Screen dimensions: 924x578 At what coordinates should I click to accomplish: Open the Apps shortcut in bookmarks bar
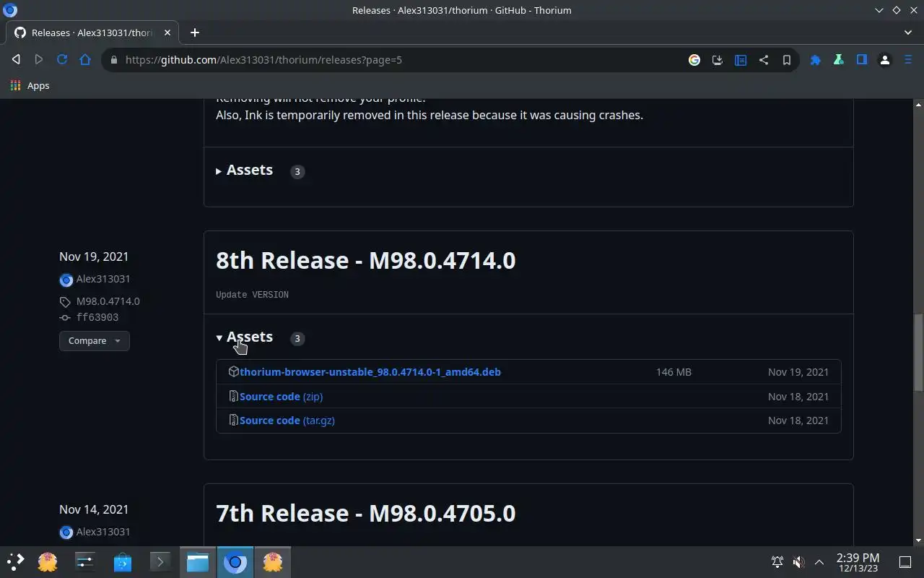(x=30, y=85)
